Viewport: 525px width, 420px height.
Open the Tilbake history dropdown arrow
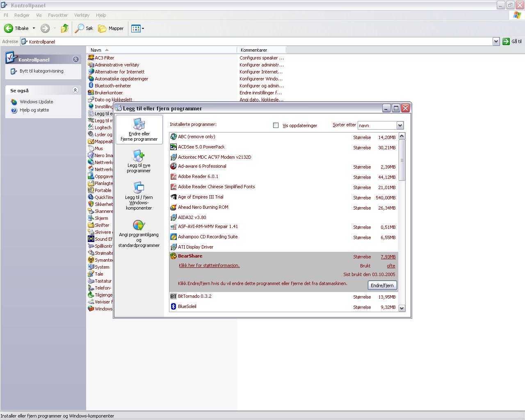tap(34, 28)
